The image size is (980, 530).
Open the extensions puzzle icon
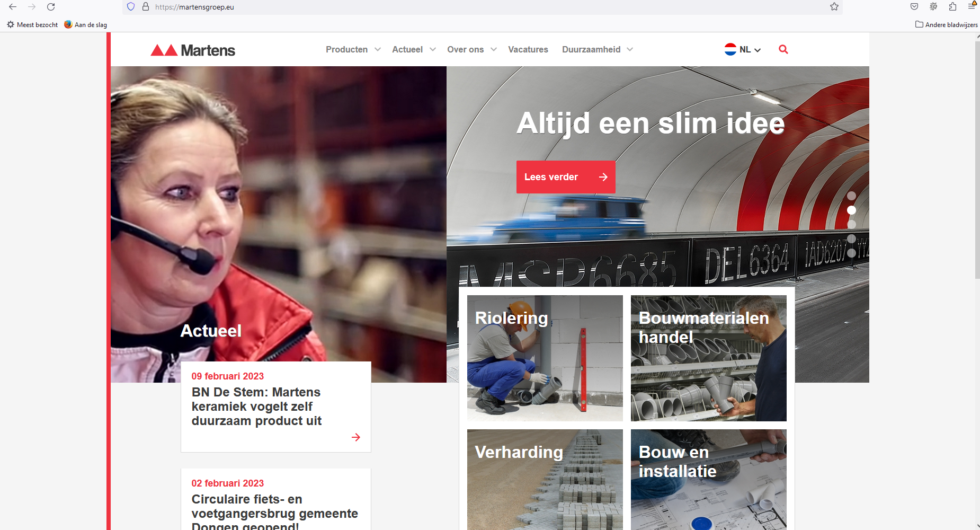(952, 7)
